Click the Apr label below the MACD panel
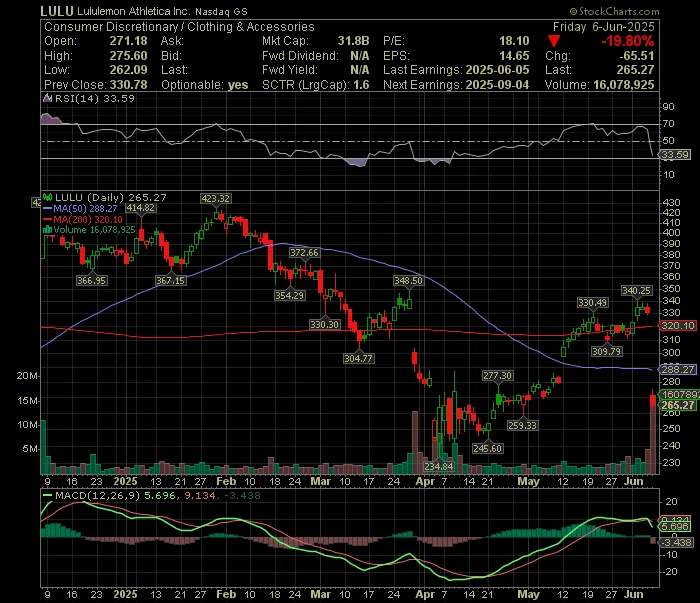This screenshot has width=700, height=603. coord(425,595)
